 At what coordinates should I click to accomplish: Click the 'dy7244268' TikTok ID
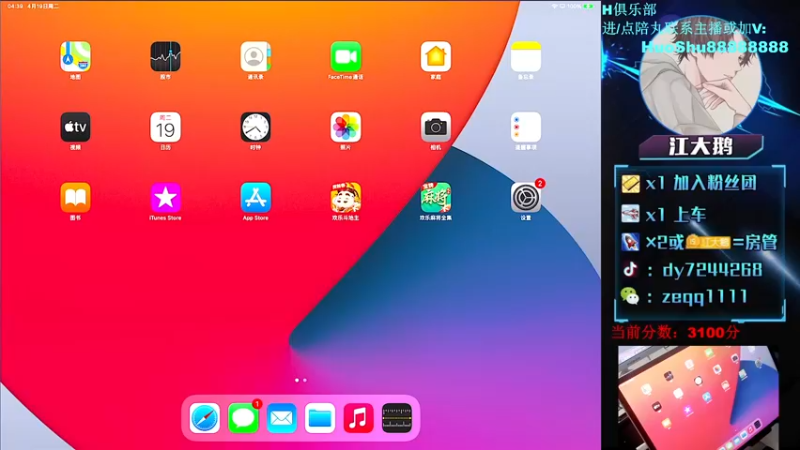click(712, 270)
